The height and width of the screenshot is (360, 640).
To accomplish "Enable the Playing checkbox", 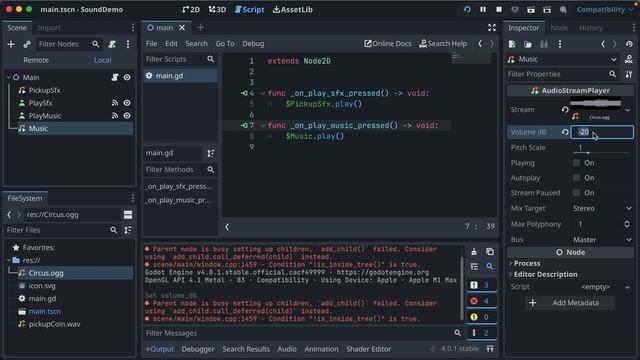I will click(576, 163).
